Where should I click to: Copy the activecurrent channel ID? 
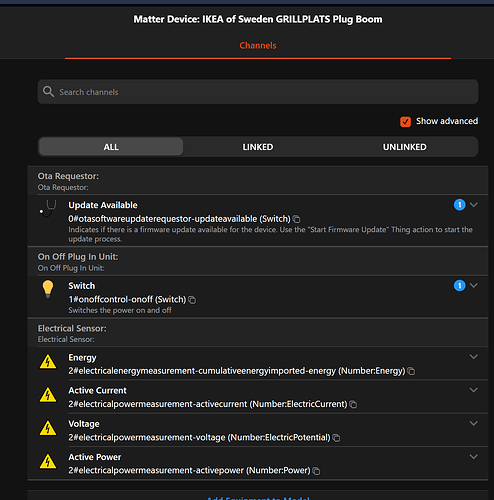coord(353,404)
